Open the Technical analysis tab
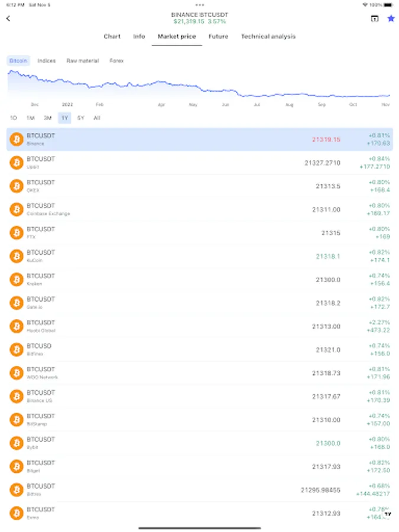 (x=268, y=37)
